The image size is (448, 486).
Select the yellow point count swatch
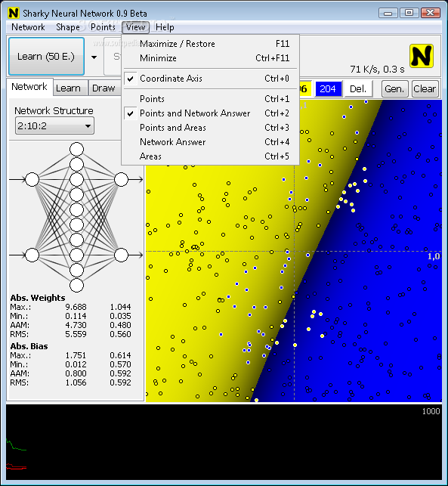pos(305,89)
